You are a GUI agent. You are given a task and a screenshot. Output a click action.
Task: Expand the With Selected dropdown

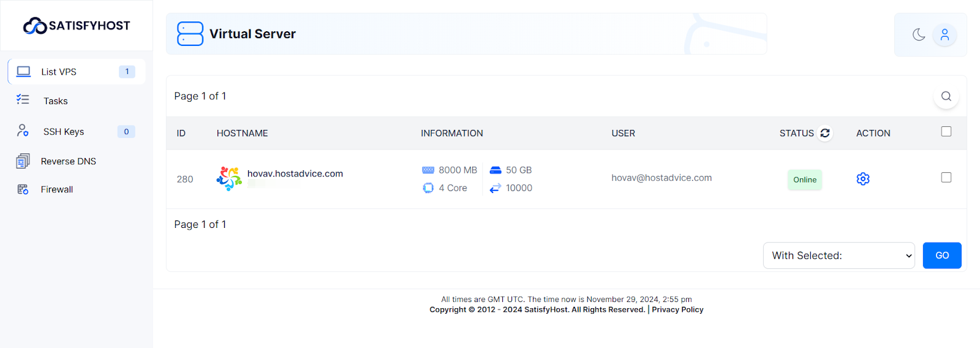point(839,255)
